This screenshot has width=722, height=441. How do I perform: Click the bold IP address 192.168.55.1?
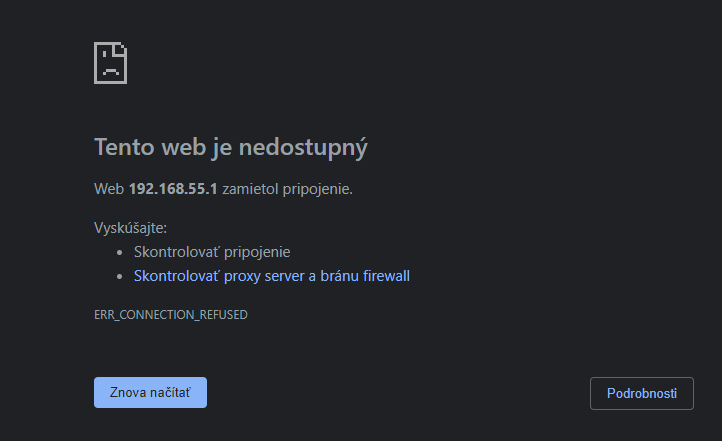pyautogui.click(x=173, y=188)
